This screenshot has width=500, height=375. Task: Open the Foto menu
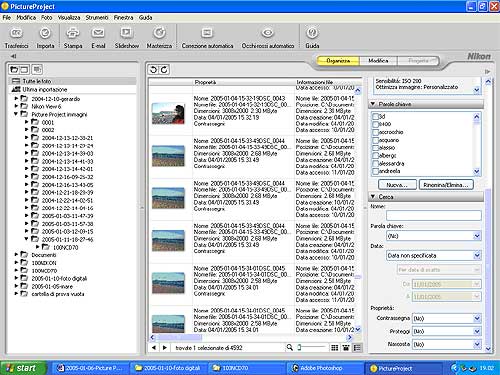(47, 17)
